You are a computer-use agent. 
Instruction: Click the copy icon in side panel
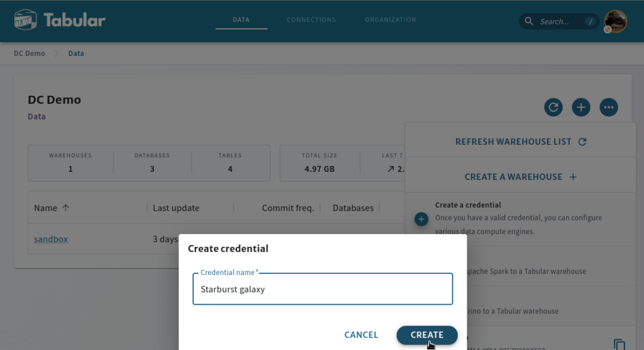click(x=619, y=344)
